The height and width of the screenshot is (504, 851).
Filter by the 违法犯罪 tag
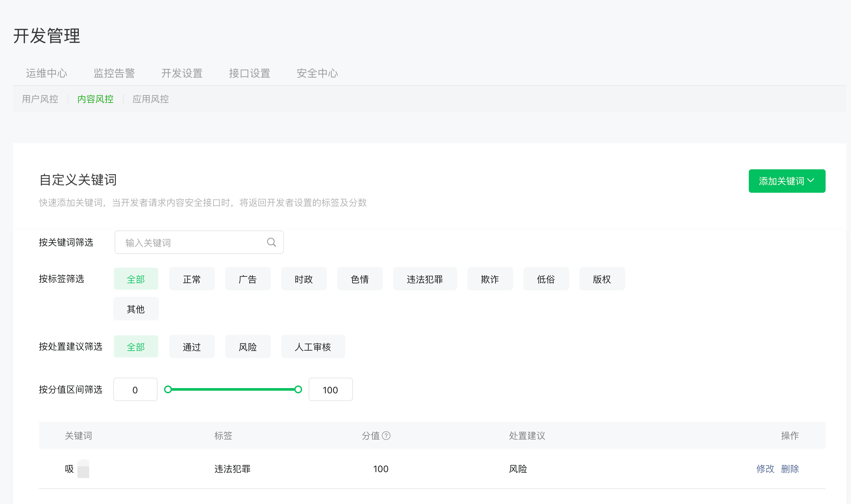[425, 279]
